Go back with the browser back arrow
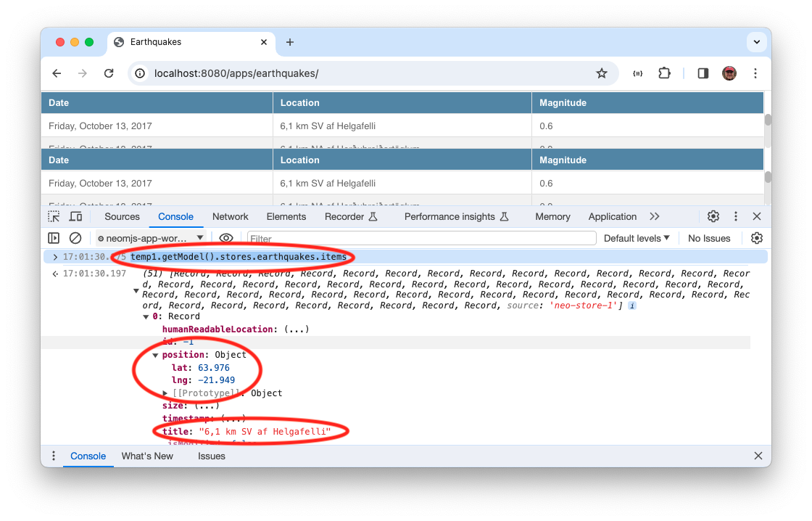812x521 pixels. click(x=57, y=73)
